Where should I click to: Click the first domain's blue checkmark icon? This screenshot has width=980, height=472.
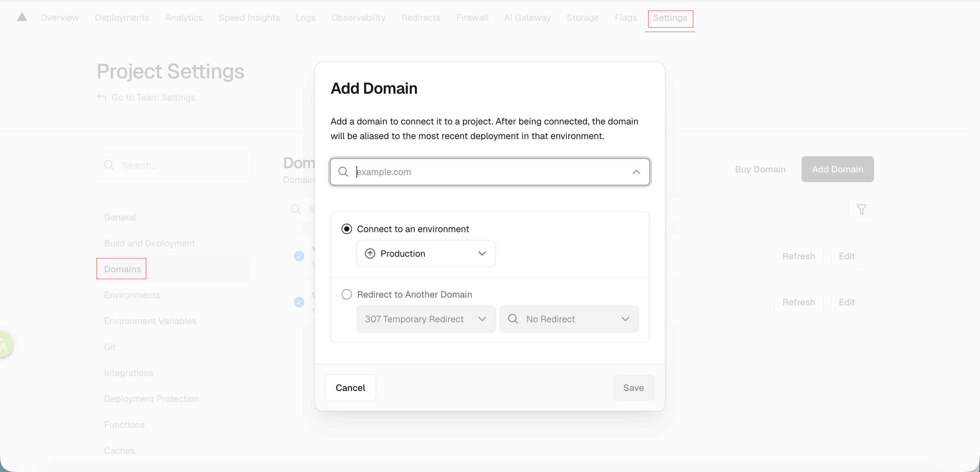(299, 256)
